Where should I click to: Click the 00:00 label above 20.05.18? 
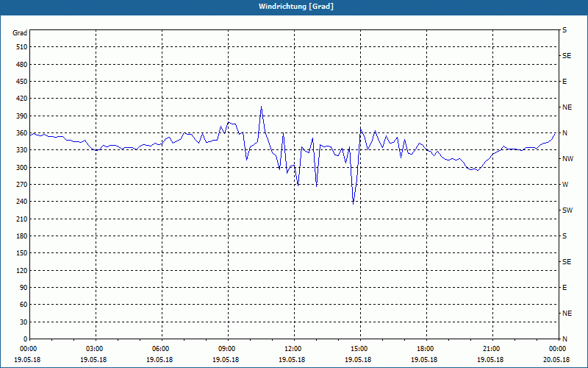click(x=559, y=349)
